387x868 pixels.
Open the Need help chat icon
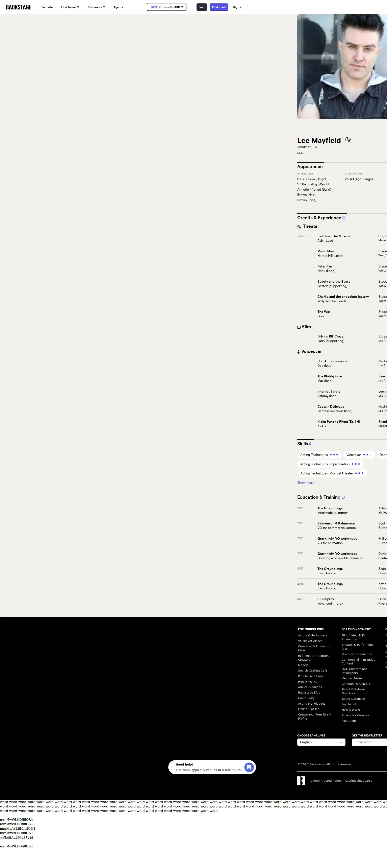249,767
